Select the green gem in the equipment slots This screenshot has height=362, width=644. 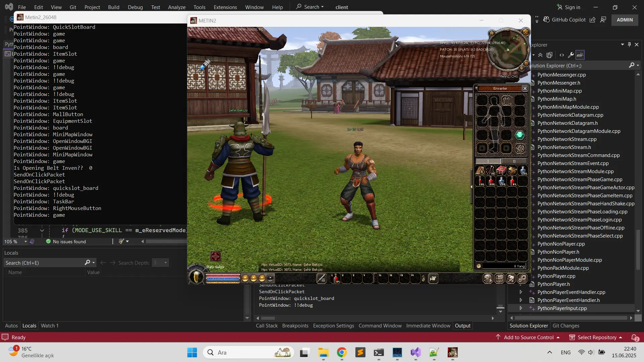519,135
